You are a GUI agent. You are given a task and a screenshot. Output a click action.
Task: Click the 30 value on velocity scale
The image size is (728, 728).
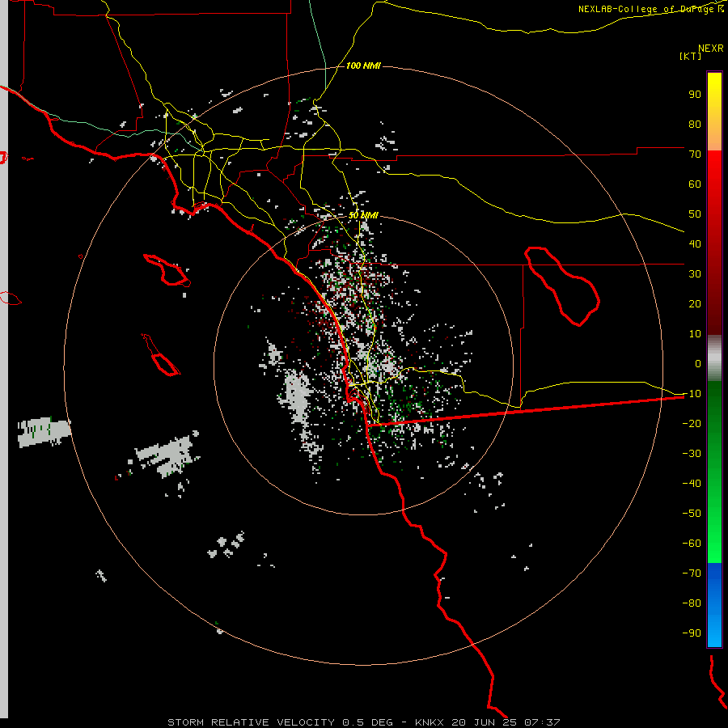695,274
